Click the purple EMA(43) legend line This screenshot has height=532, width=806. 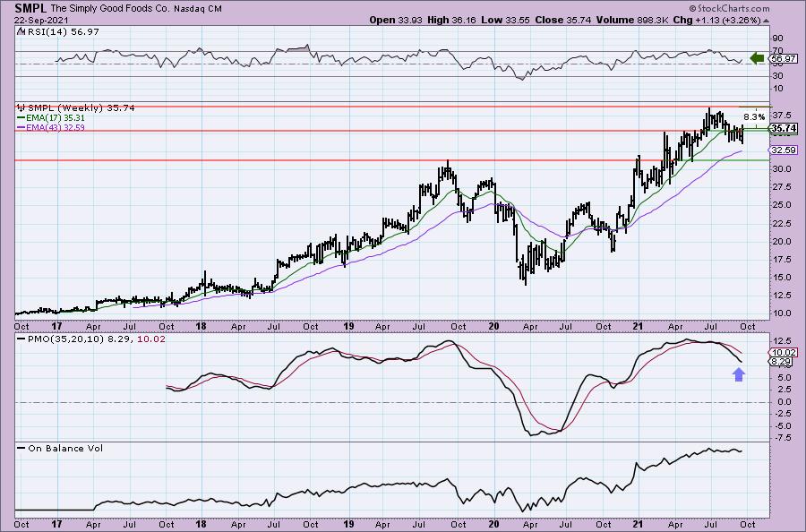click(x=21, y=127)
